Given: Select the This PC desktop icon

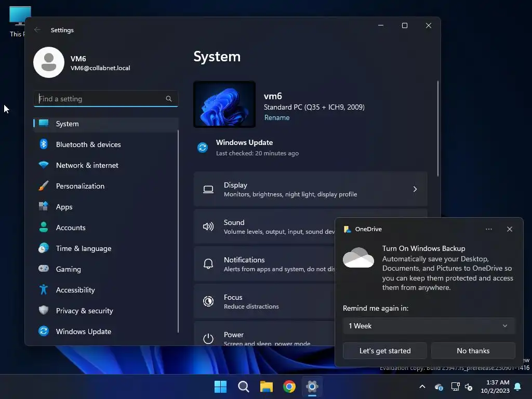Looking at the screenshot, I should click(x=18, y=21).
